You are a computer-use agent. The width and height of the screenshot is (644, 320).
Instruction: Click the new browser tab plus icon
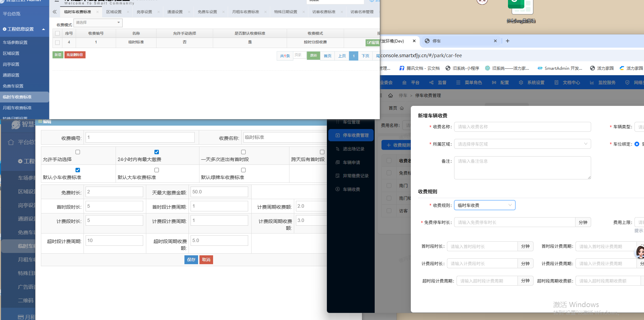[x=507, y=41]
